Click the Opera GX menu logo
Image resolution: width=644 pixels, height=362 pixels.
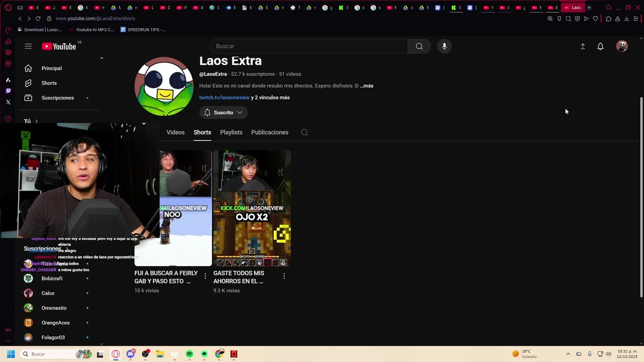(x=8, y=8)
